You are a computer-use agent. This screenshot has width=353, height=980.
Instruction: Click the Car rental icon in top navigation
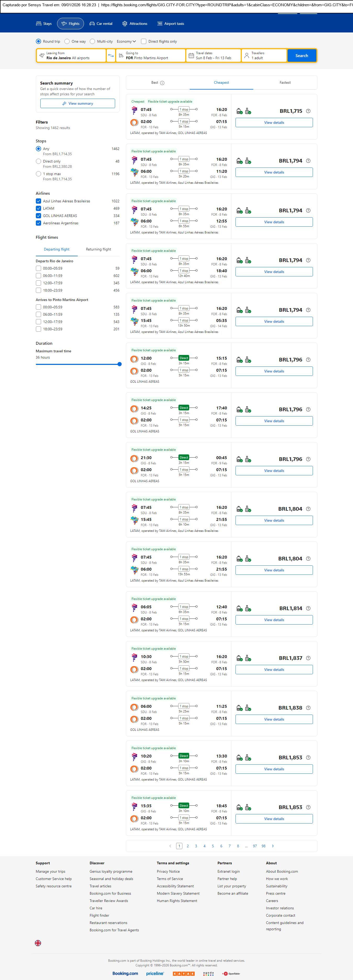[92, 24]
